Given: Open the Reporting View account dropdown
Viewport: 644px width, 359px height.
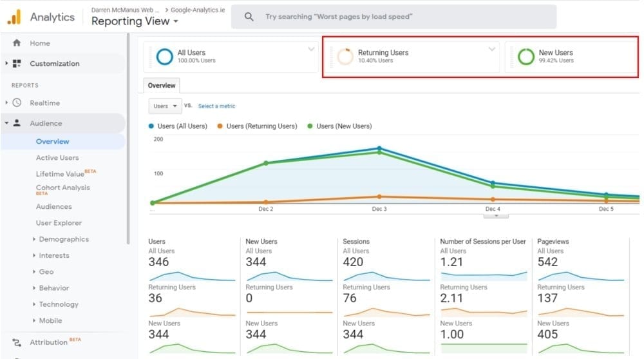Looking at the screenshot, I should (135, 21).
